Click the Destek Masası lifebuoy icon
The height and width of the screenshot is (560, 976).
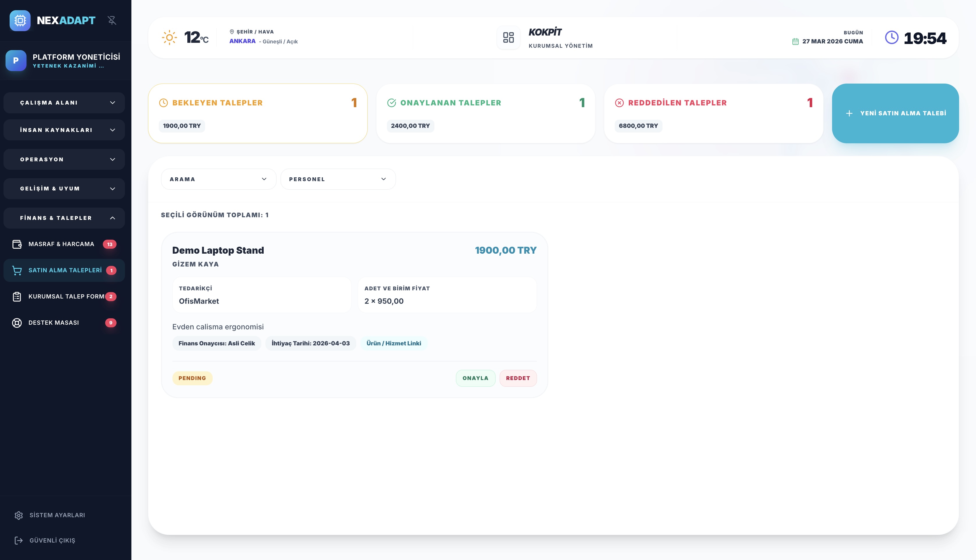pyautogui.click(x=17, y=323)
